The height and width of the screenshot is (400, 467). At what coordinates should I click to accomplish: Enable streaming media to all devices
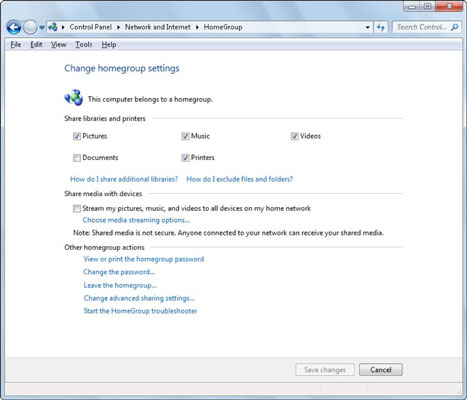click(77, 209)
